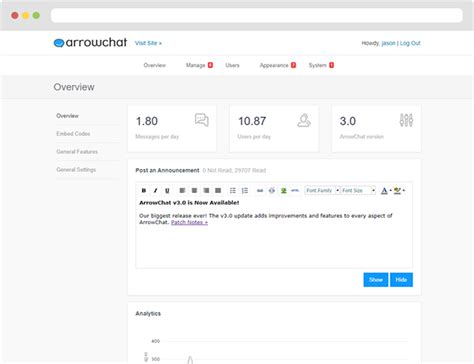
Task: Click the 3.0 ArrowChat version value
Action: [348, 121]
